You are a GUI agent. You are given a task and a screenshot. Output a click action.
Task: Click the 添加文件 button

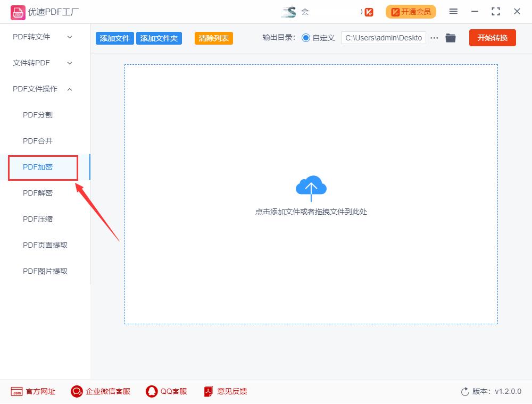click(114, 38)
